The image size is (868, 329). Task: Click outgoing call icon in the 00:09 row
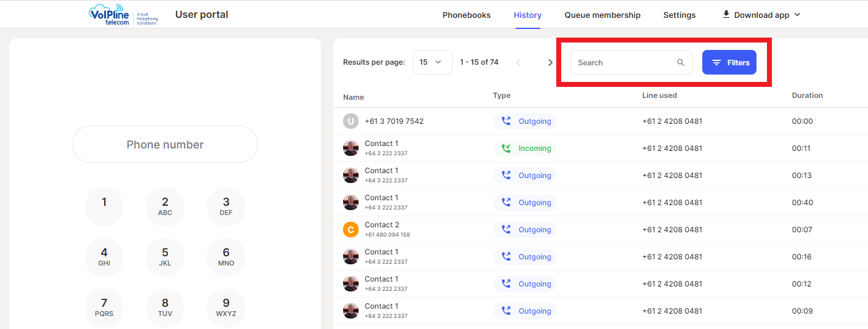click(x=506, y=311)
